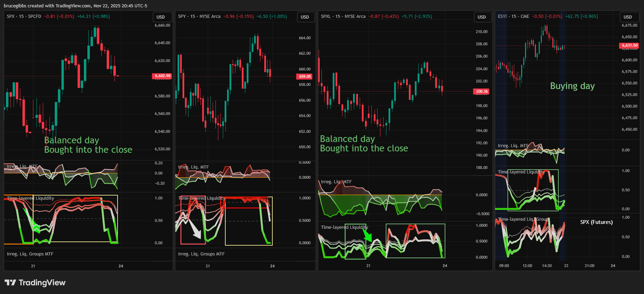This screenshot has width=644, height=294.
Task: Click the 'SPX (Futures)' text label
Action: coord(596,222)
